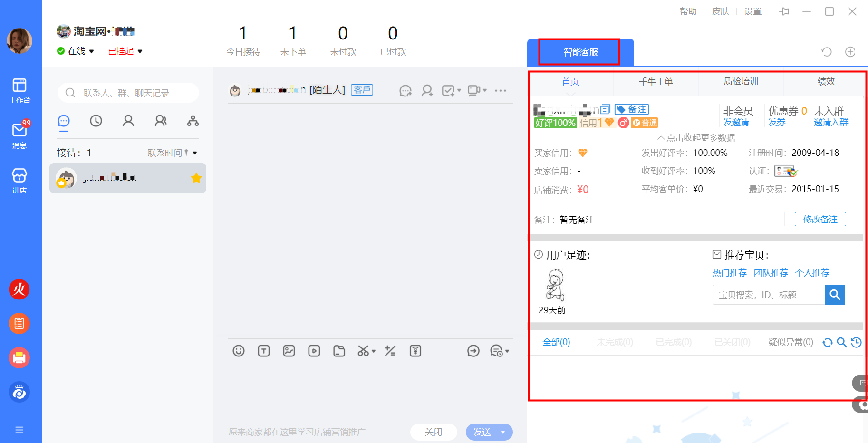Toggle the pin window icon
The width and height of the screenshot is (868, 443).
(784, 11)
